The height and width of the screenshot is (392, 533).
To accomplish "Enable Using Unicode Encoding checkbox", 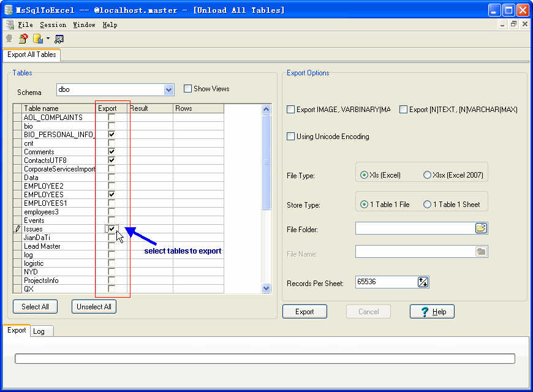I will (x=290, y=137).
